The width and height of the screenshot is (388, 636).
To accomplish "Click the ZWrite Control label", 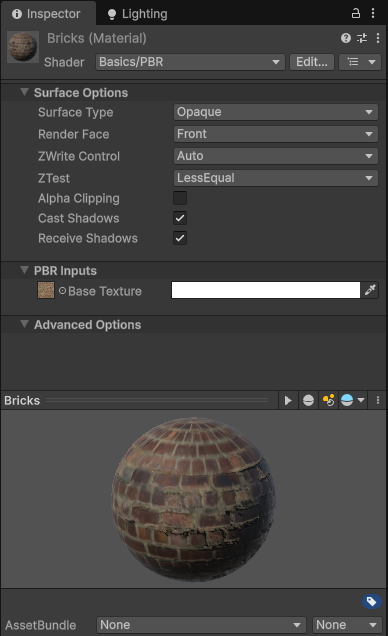I will (79, 156).
